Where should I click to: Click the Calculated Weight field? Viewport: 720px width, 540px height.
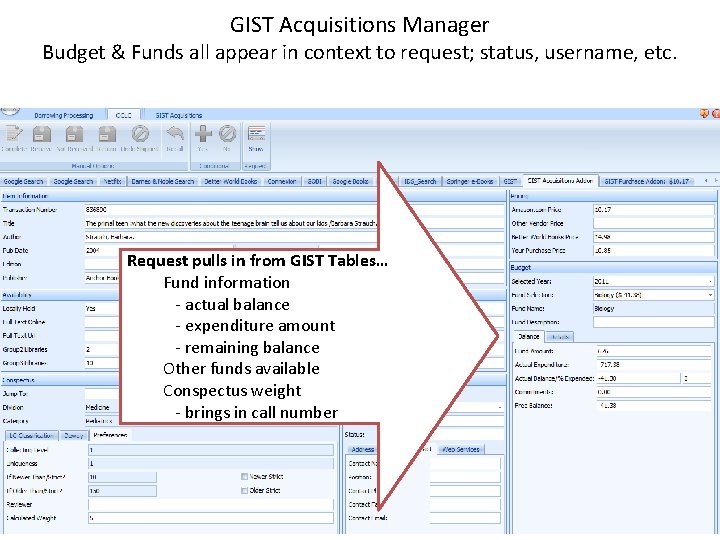coord(211,518)
